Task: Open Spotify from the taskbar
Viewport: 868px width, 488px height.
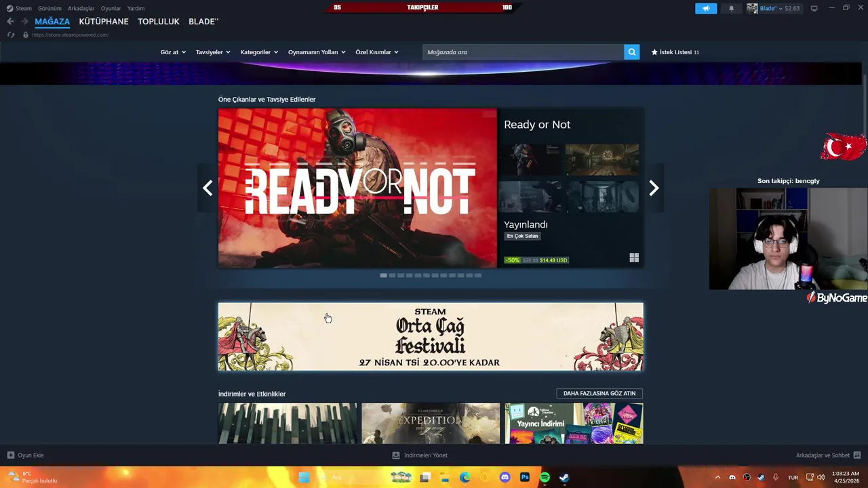Action: (545, 477)
